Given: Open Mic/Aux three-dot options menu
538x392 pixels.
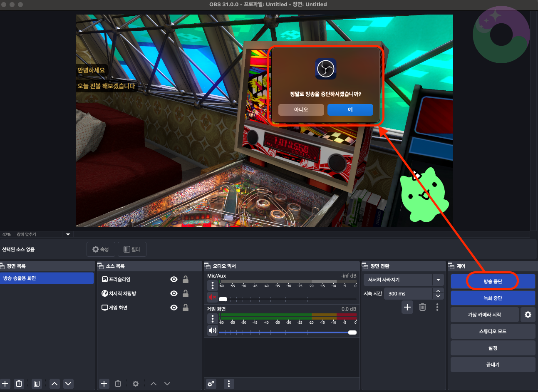Looking at the screenshot, I should (213, 285).
